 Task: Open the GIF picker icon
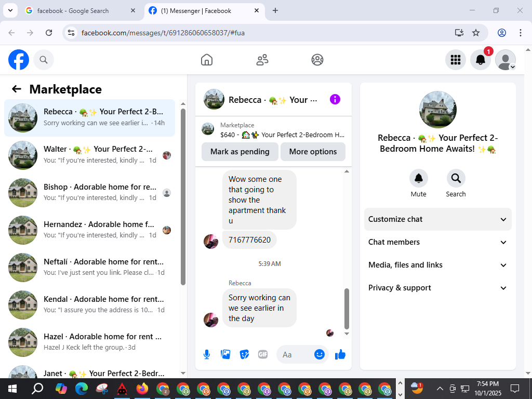pyautogui.click(x=263, y=354)
